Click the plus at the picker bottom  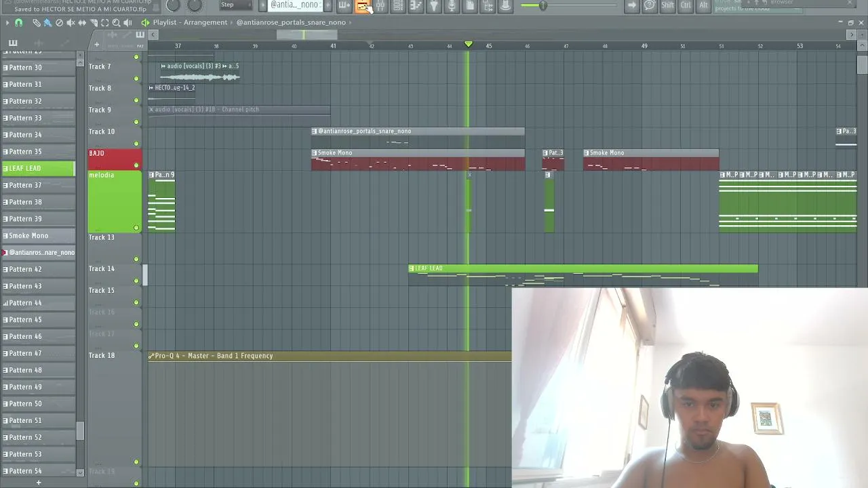tap(39, 483)
